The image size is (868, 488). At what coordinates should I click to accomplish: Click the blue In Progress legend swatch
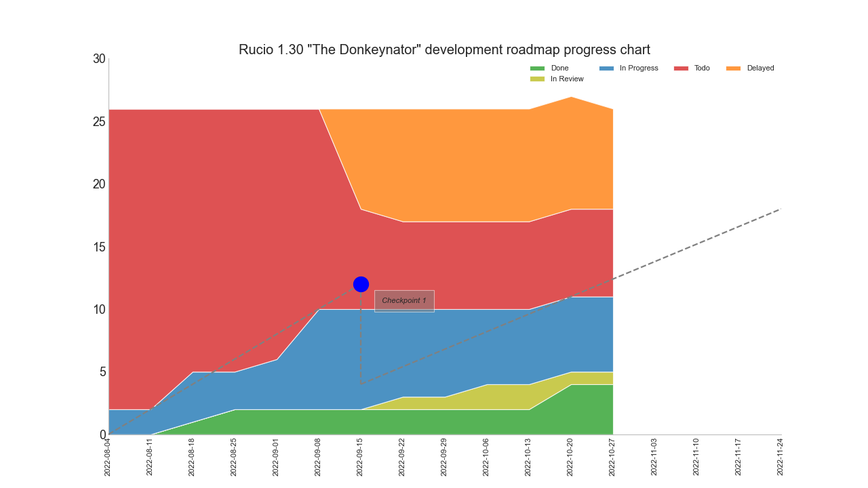(606, 68)
